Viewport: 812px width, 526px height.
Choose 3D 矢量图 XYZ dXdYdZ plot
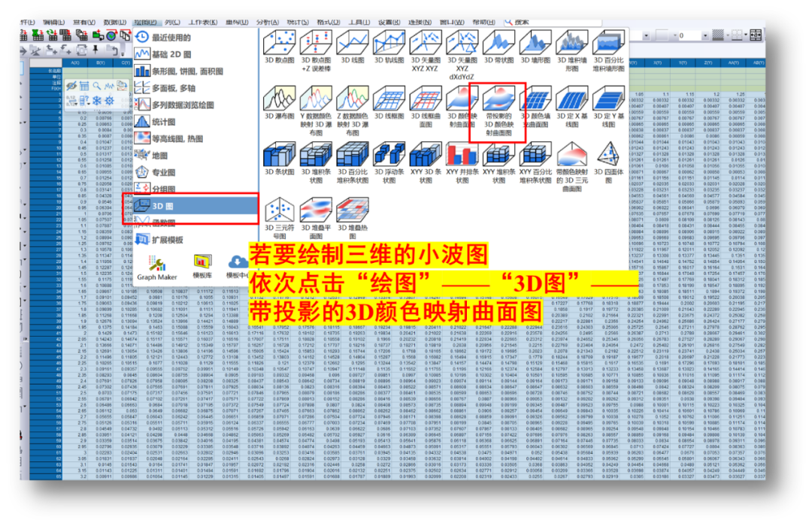[462, 54]
